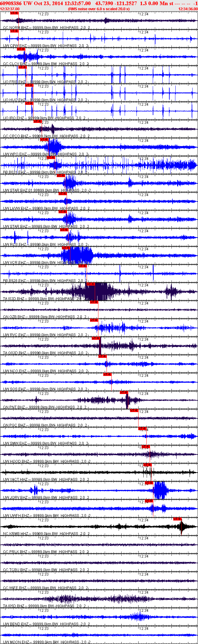Click the red pick flag on UW.JORV trace
Viewport: 198px width, 644px height.
tap(149, 483)
